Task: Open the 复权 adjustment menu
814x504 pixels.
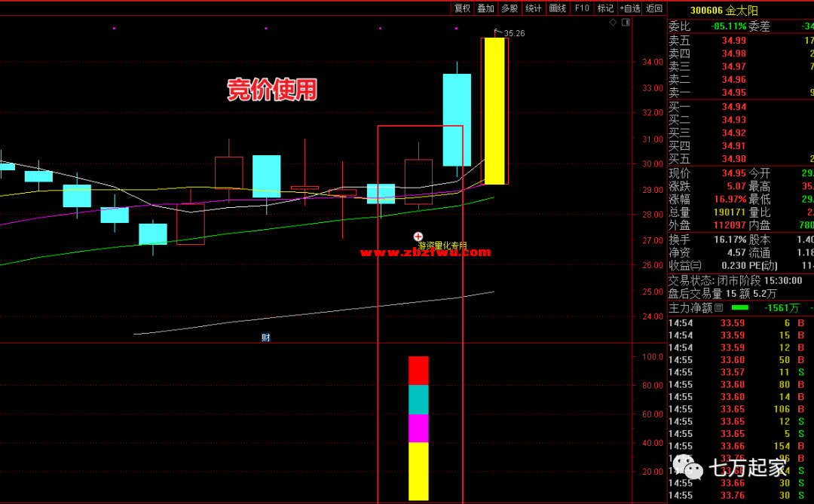Action: pos(462,8)
